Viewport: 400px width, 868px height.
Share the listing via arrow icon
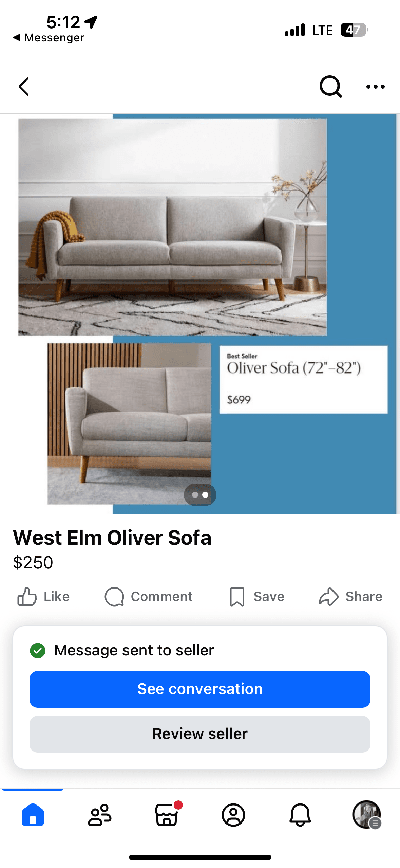tap(328, 597)
